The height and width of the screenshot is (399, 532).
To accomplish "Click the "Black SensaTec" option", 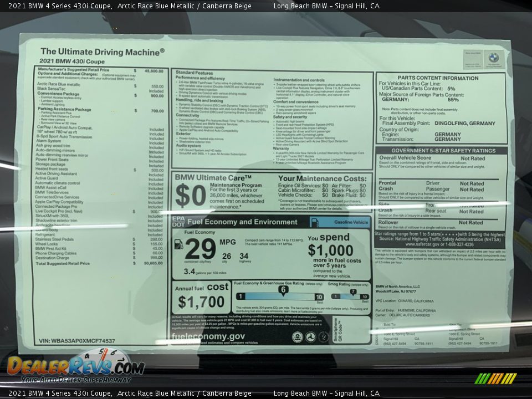I will click(x=51, y=89).
